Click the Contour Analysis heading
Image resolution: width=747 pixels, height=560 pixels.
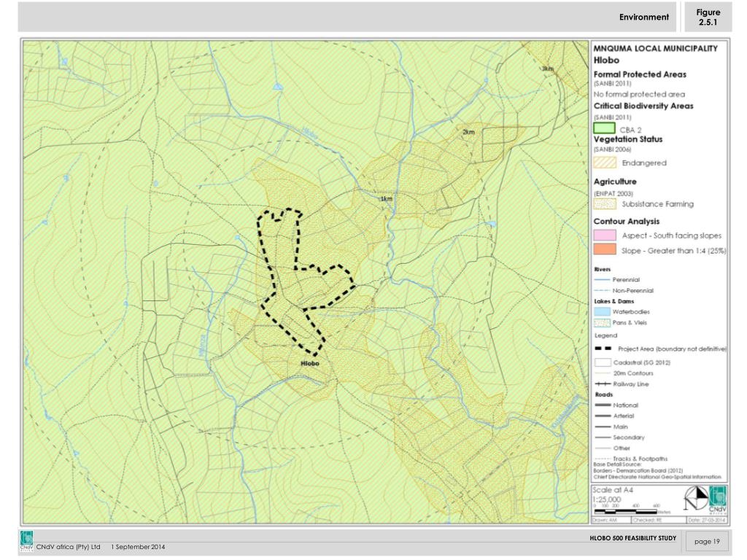click(x=627, y=222)
